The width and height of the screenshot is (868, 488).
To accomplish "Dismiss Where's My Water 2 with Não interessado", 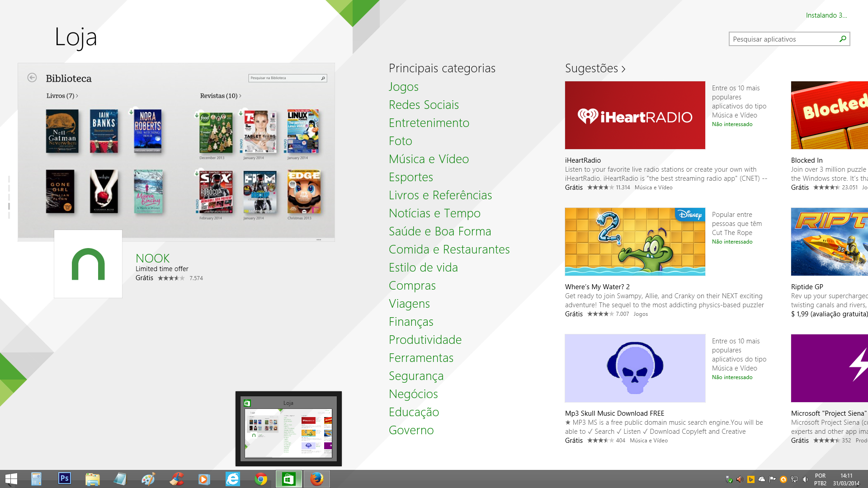I will tap(732, 242).
